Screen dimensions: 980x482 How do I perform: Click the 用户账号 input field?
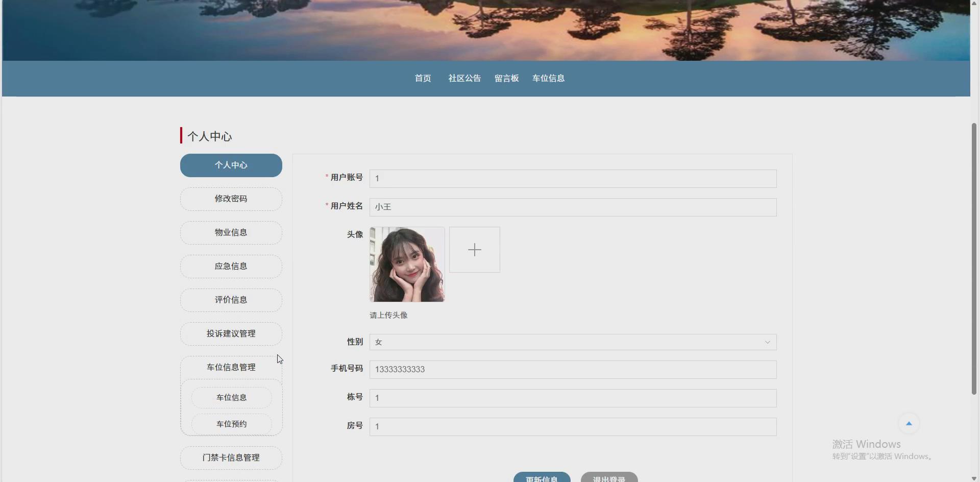(572, 178)
